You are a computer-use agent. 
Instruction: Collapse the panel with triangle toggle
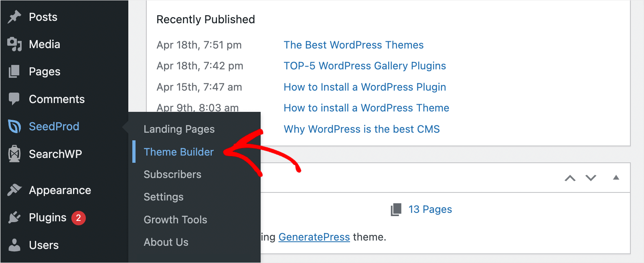tap(616, 178)
